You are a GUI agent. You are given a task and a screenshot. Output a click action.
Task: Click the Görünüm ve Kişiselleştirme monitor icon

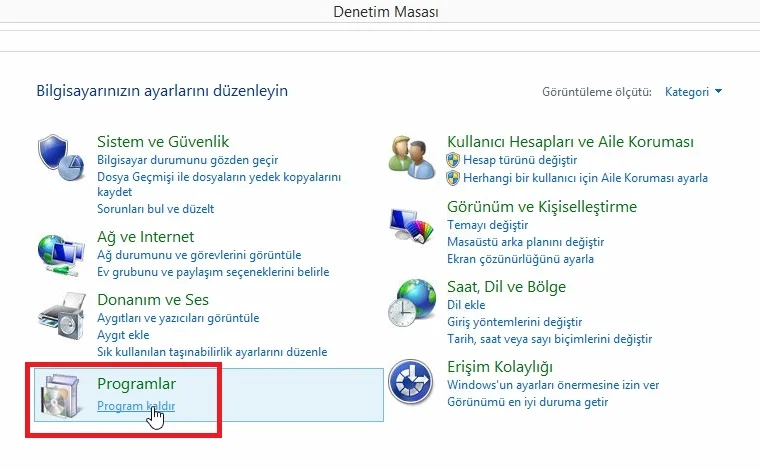coord(412,223)
